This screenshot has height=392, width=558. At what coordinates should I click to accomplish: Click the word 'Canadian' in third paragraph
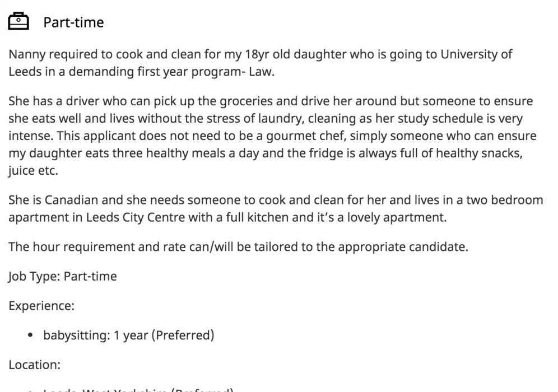pos(71,200)
